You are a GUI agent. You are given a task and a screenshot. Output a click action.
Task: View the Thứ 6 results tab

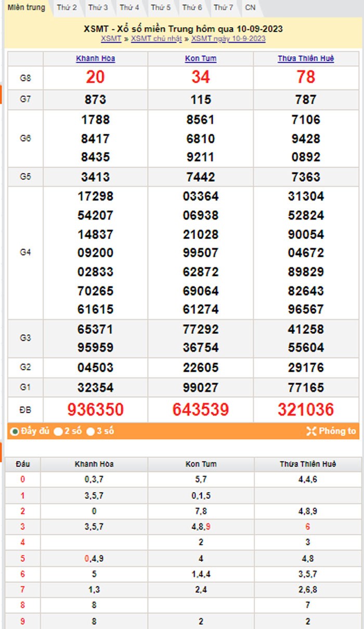click(x=192, y=8)
